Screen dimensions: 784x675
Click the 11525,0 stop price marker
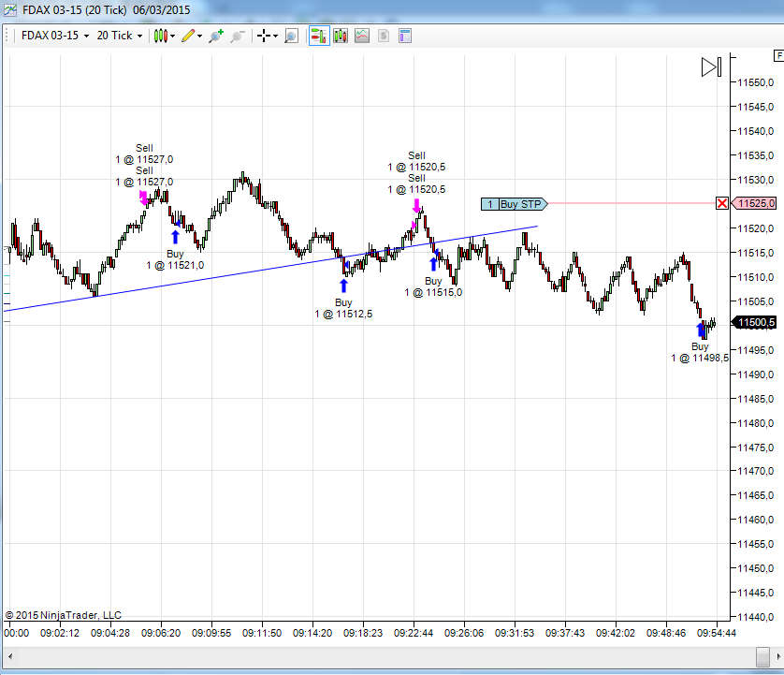coord(754,203)
